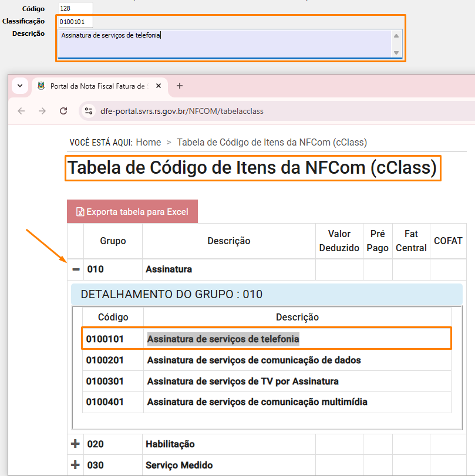
Task: Expand group 020 Habilitação
Action: pos(75,444)
